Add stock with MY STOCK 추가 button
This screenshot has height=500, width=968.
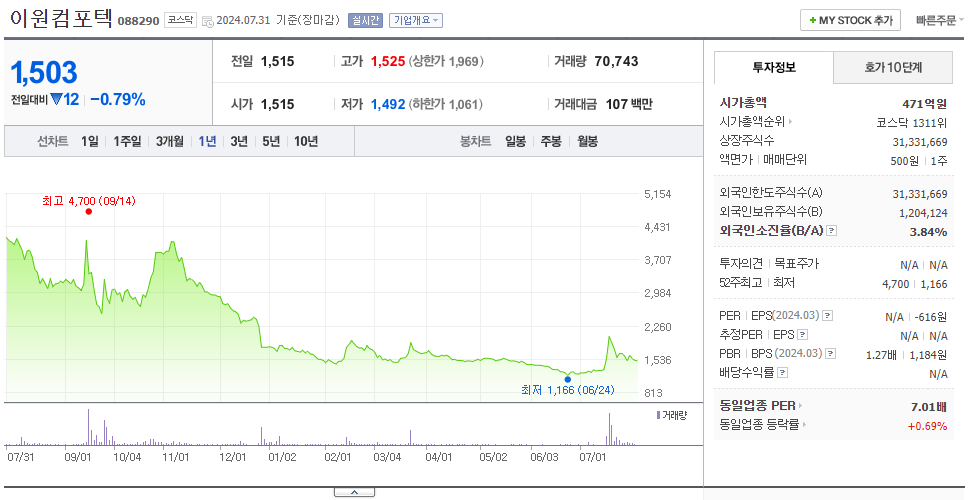(x=850, y=20)
